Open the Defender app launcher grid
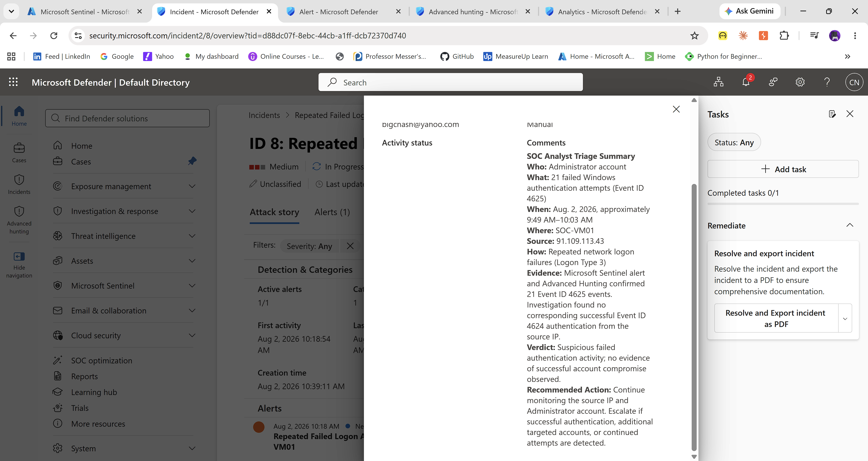This screenshot has height=461, width=868. point(13,82)
